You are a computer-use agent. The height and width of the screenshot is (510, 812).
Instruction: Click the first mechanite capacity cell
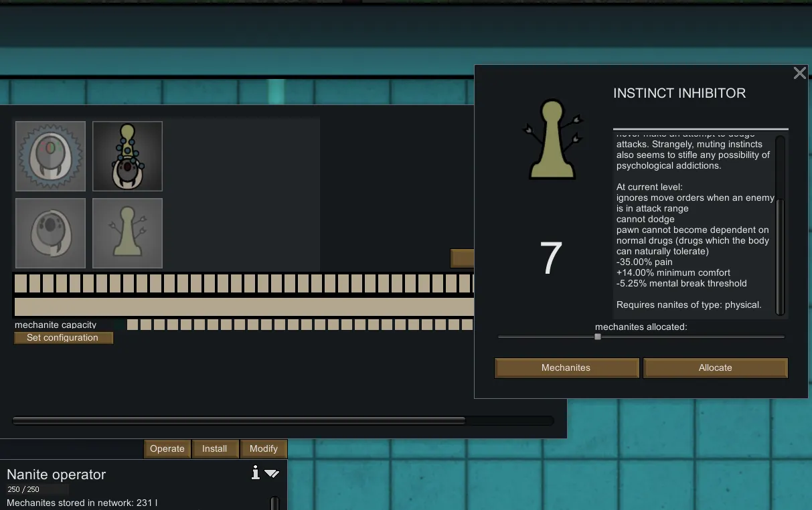pos(133,325)
